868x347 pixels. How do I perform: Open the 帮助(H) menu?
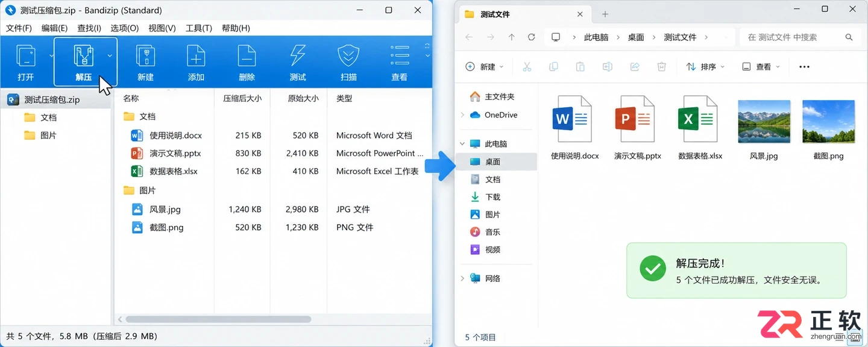(236, 28)
